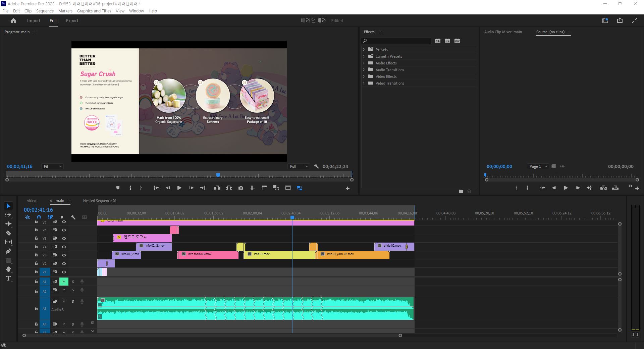
Task: Open the Fit zoom level dropdown
Action: click(x=52, y=166)
